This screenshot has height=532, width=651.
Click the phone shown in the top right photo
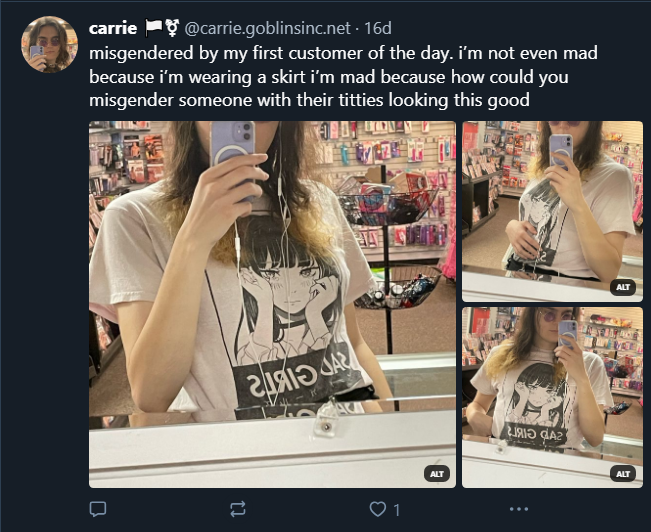point(561,150)
